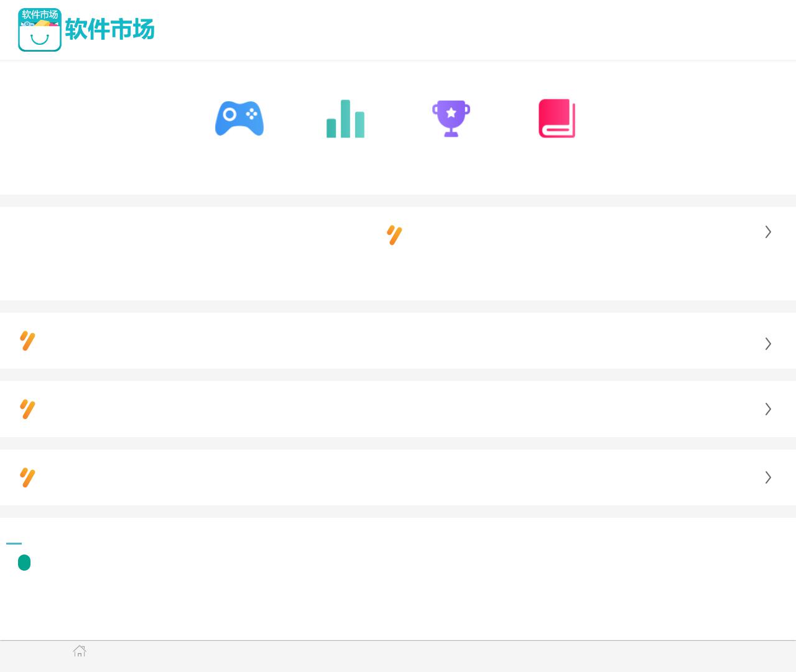
Task: Open the last narrow row's right chevron
Action: coord(768,477)
